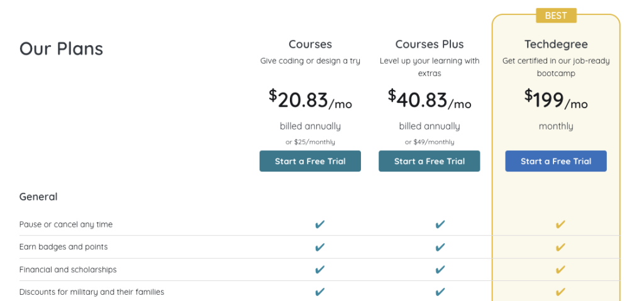Start a Free Trial for Techdegree plan
Viewport: 644px width, 301px height.
coord(556,161)
